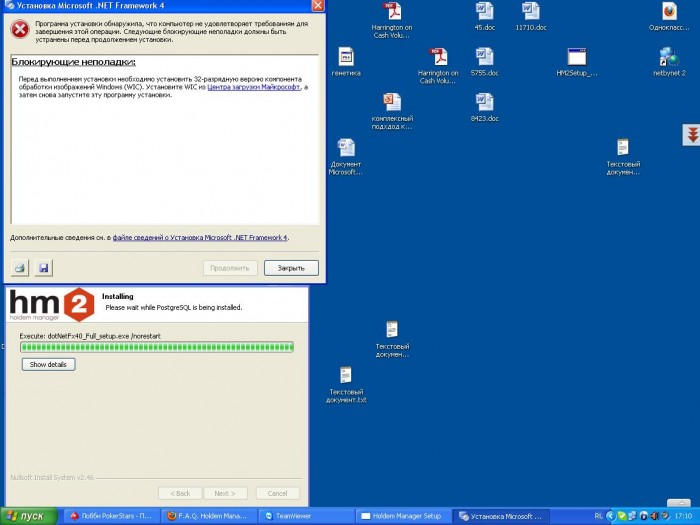
Task: Click the green installation progress bar
Action: click(157, 347)
